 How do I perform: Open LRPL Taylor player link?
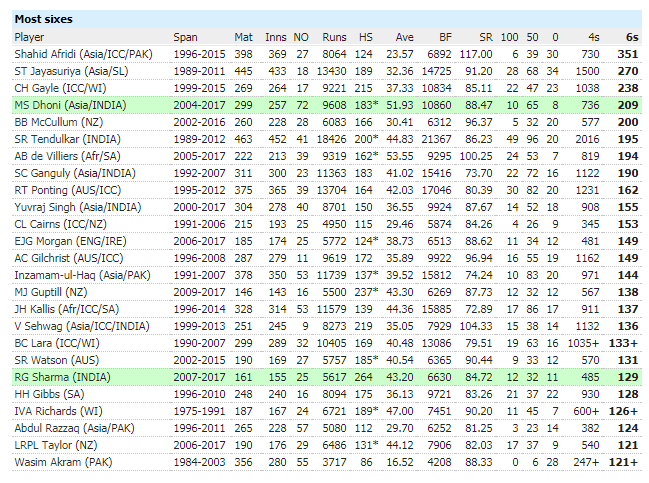55,445
